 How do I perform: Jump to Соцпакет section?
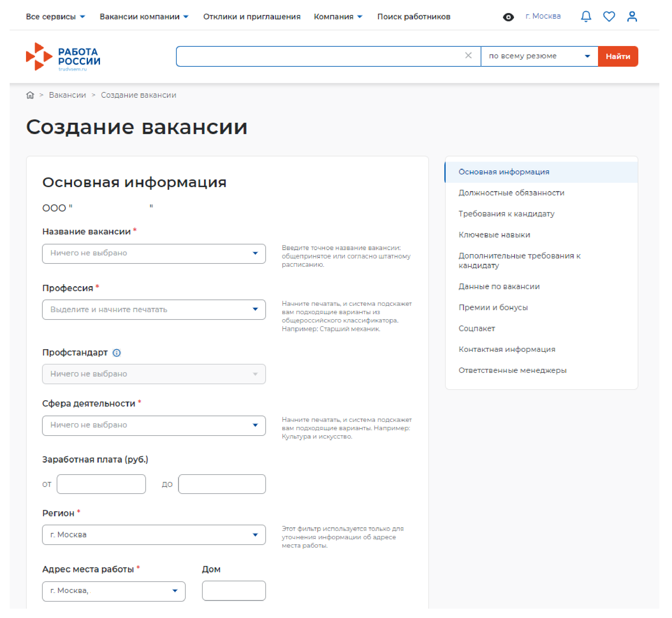pos(477,329)
